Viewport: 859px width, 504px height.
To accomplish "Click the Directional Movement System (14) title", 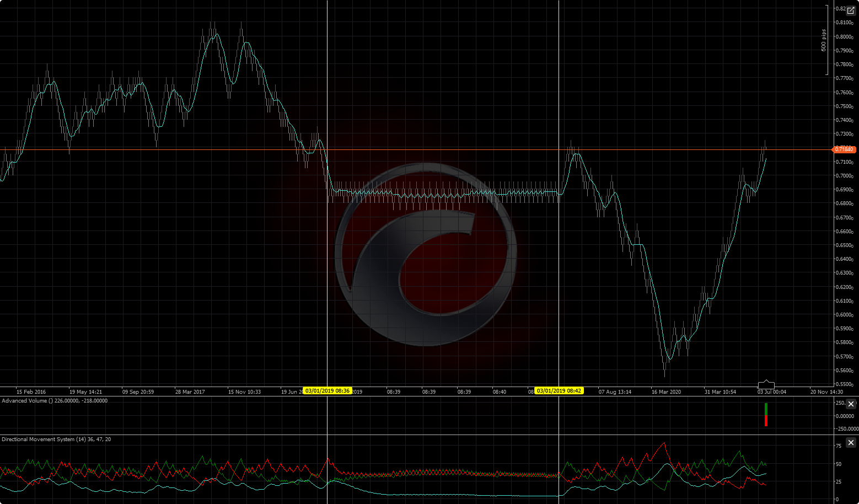I will [56, 439].
